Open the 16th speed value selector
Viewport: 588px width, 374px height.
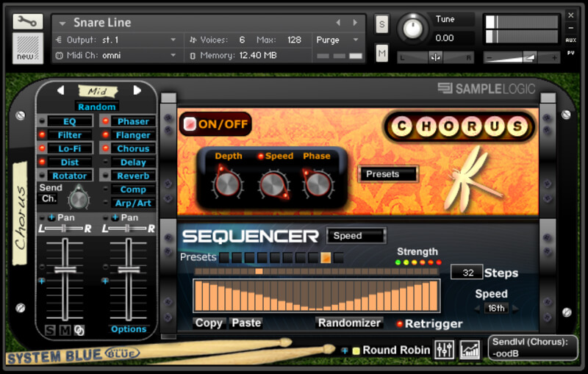496,309
